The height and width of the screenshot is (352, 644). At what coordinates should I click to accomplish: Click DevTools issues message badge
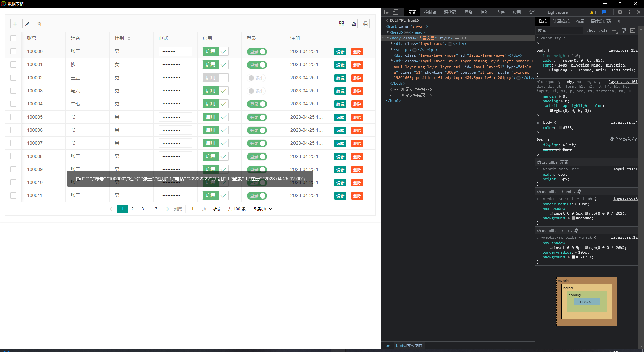click(x=605, y=12)
